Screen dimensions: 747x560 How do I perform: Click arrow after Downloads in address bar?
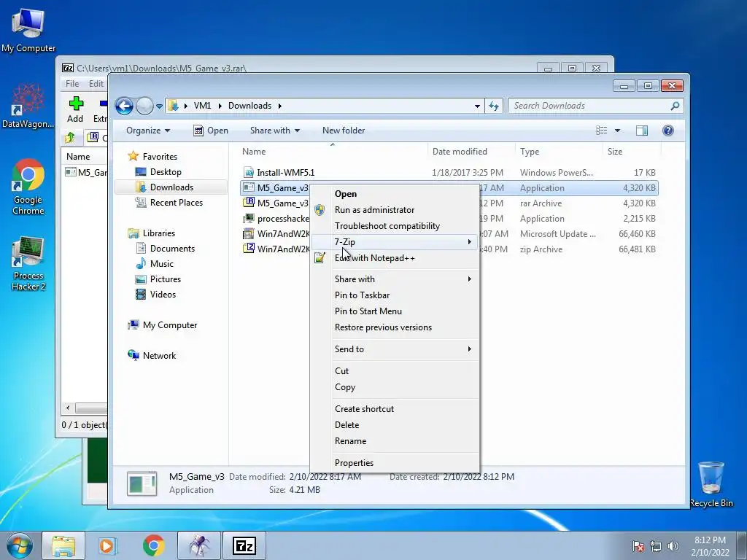[x=280, y=106]
